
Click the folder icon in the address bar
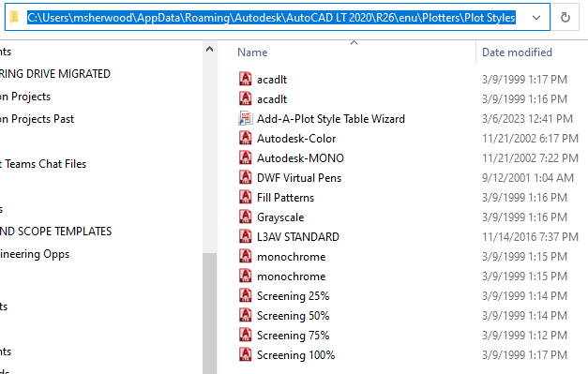coord(14,17)
